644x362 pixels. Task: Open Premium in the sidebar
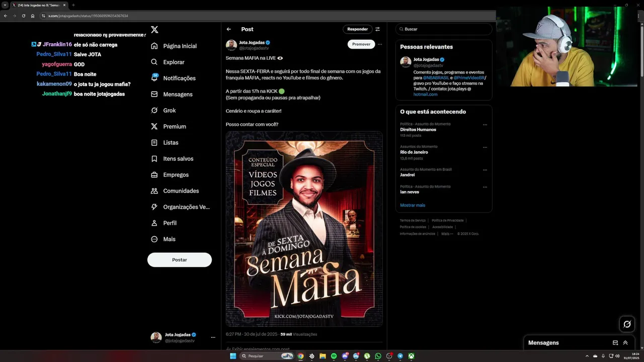[x=168, y=126]
